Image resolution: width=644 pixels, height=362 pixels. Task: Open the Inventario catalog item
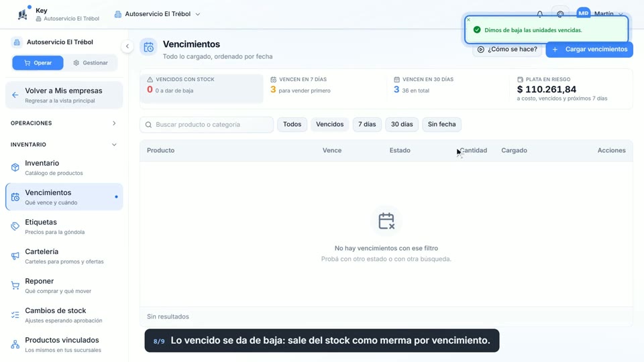64,168
